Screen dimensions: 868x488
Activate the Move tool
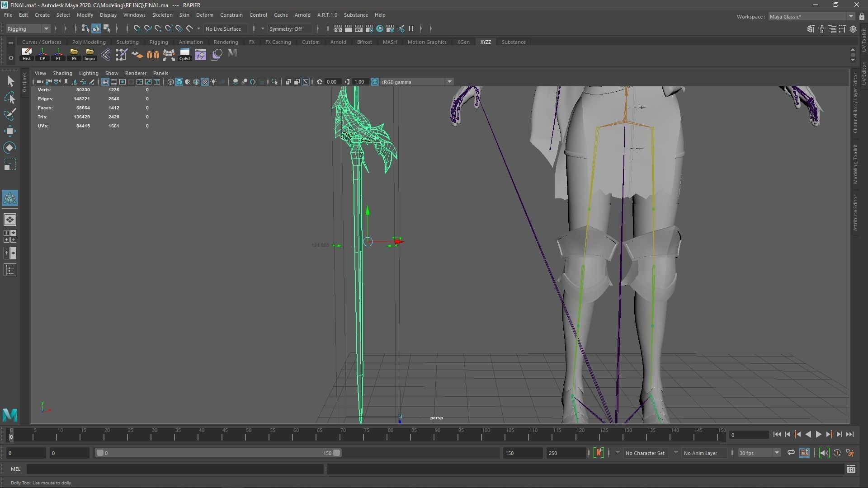click(x=10, y=131)
